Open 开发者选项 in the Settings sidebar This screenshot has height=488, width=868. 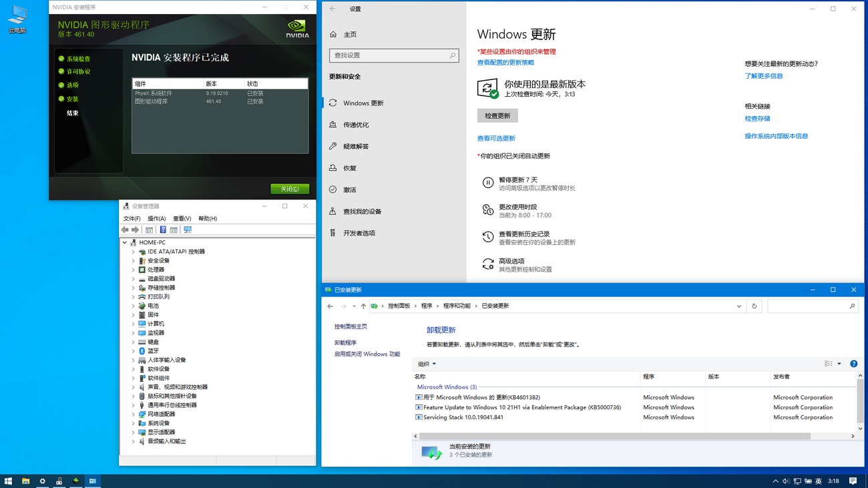pyautogui.click(x=394, y=233)
